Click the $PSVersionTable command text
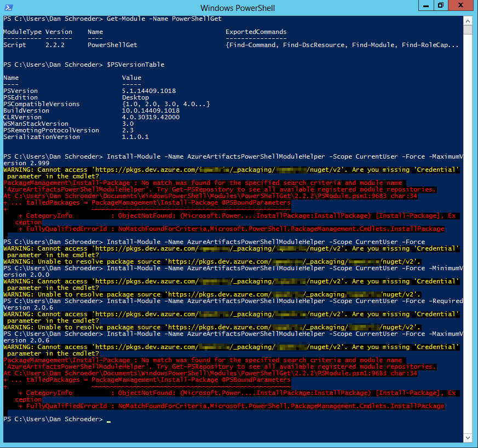 [x=136, y=65]
